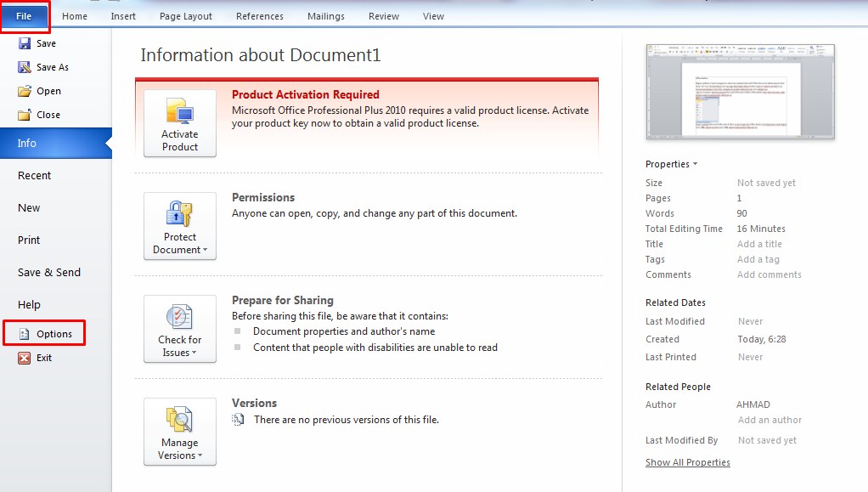Click the Save command label
This screenshot has width=868, height=492.
coord(46,43)
